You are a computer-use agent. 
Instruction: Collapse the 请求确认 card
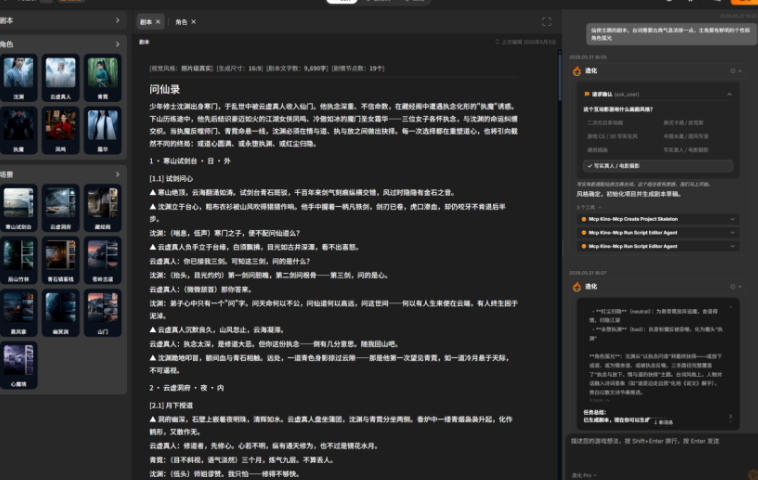729,94
